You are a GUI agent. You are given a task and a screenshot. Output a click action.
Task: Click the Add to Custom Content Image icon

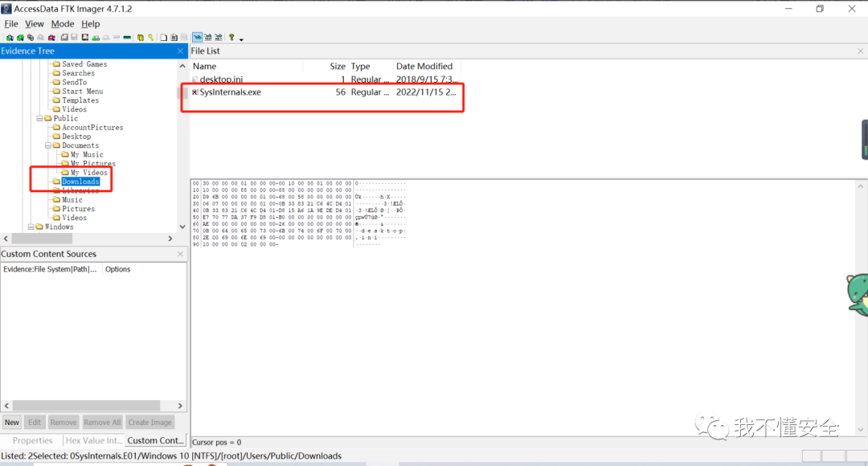point(96,38)
